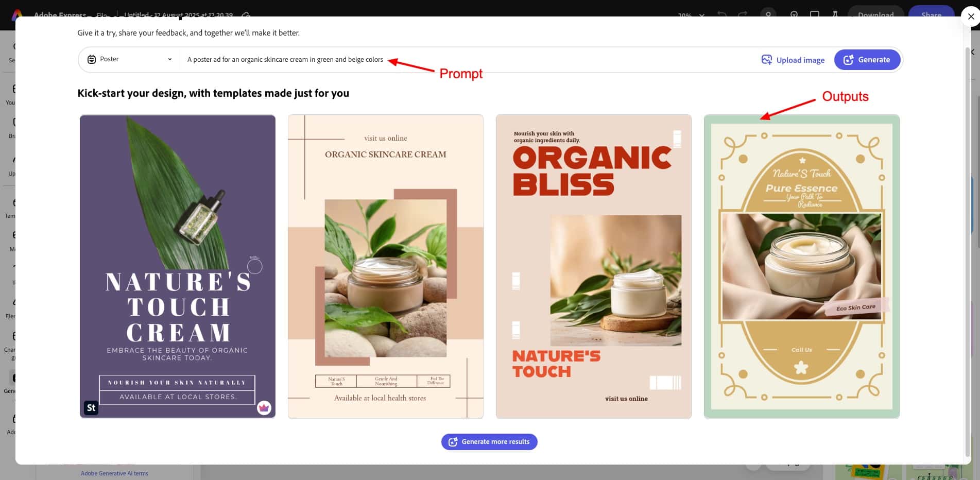Open the Adobe Generative AI terms link
Image resolution: width=980 pixels, height=480 pixels.
point(114,473)
